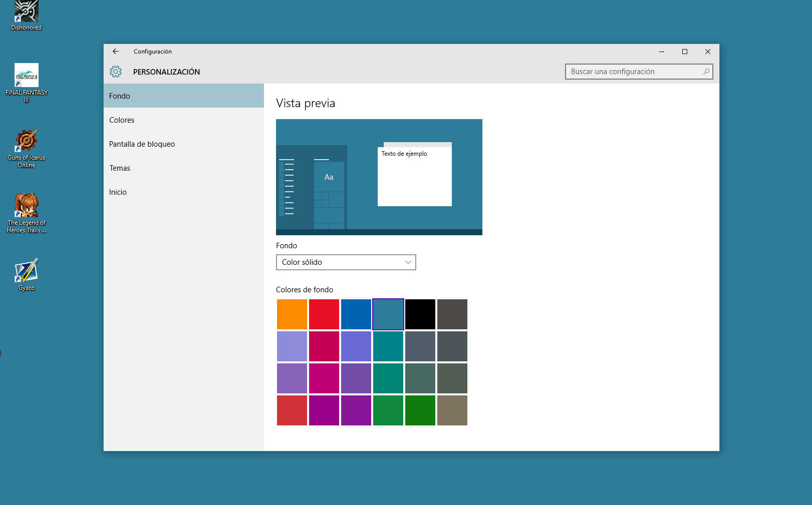Open the Dishonored desktop shortcut
Screen dimensions: 812x505
tap(27, 15)
